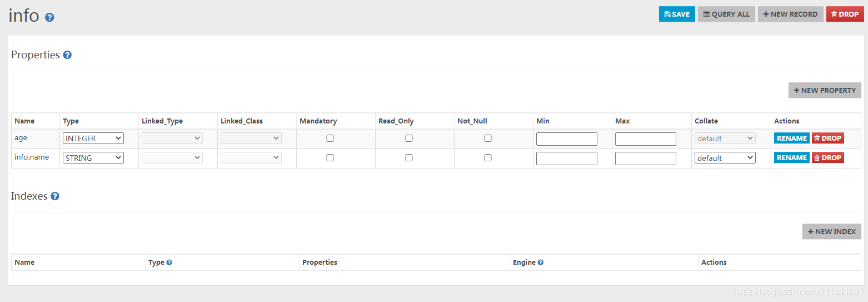Click the help icon beside the info title

pos(49,18)
